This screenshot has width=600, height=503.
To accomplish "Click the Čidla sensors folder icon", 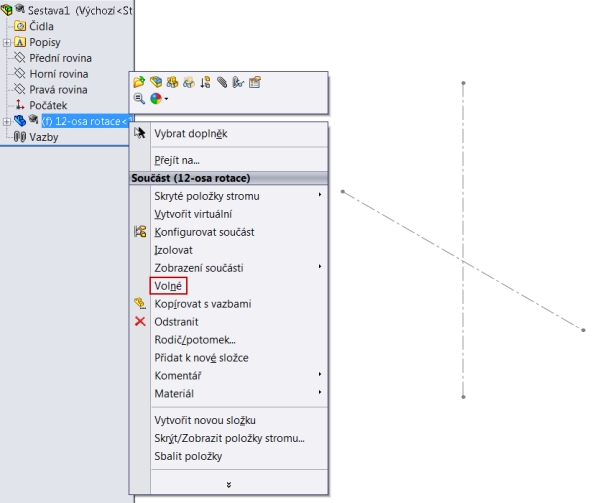I will pyautogui.click(x=20, y=26).
